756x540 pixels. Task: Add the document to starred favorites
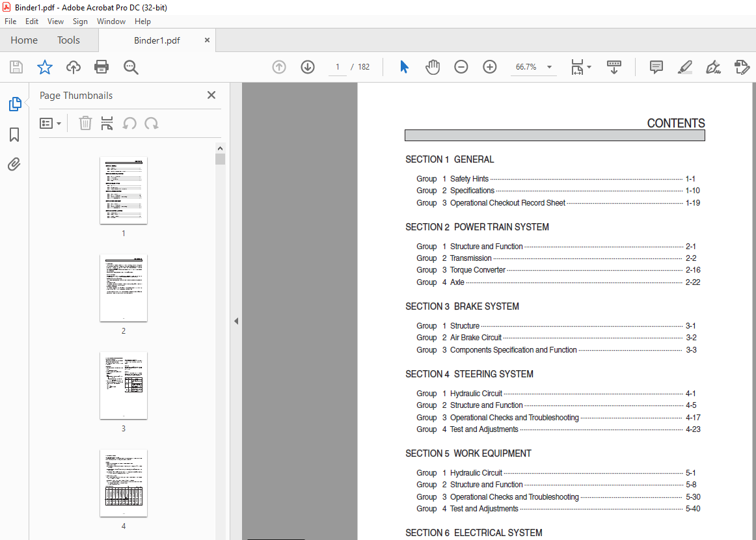click(45, 67)
